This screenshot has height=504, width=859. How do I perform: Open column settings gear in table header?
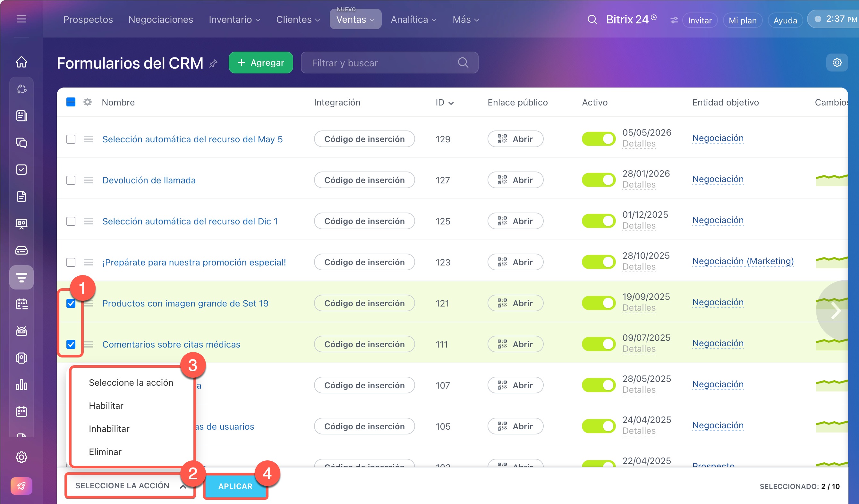(87, 102)
